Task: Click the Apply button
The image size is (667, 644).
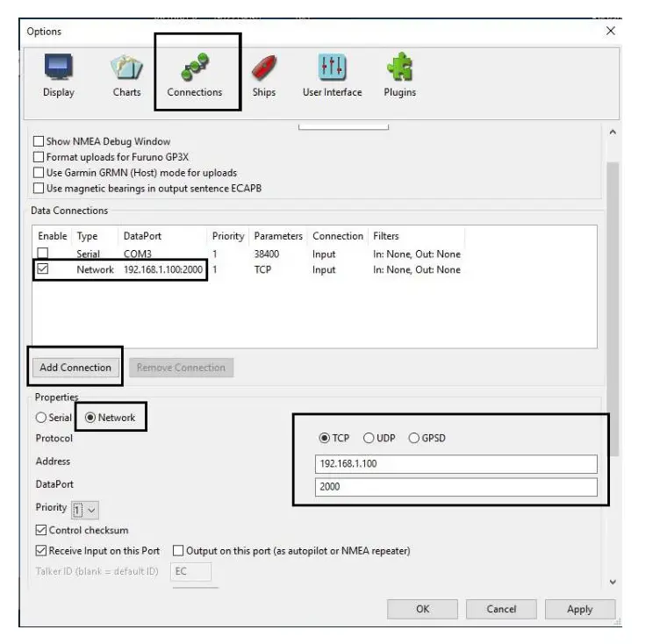Action: (580, 609)
